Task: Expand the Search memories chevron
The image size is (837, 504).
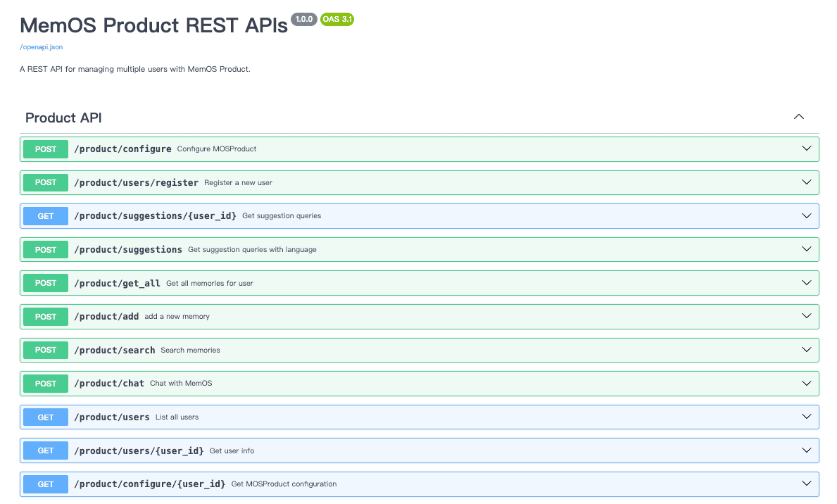Action: 807,350
